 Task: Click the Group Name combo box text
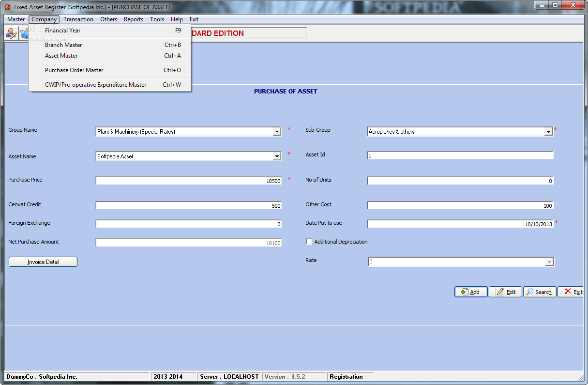tap(136, 132)
